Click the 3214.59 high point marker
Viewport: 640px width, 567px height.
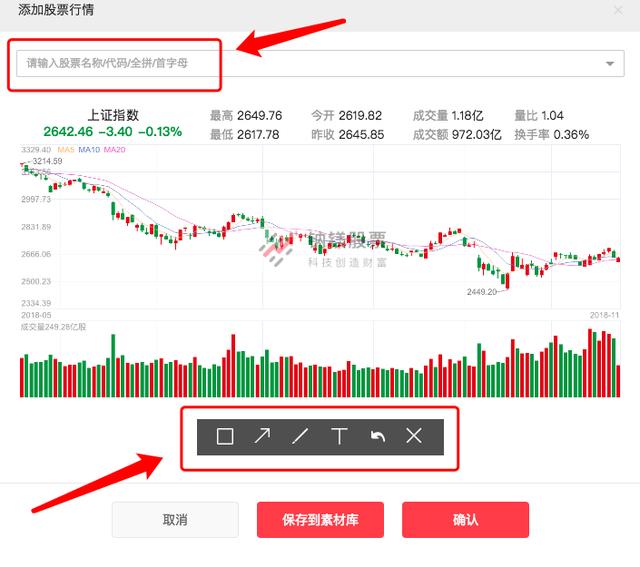tap(47, 161)
